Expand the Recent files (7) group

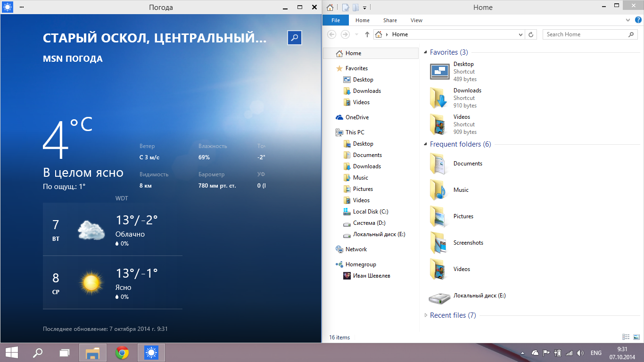coord(426,315)
